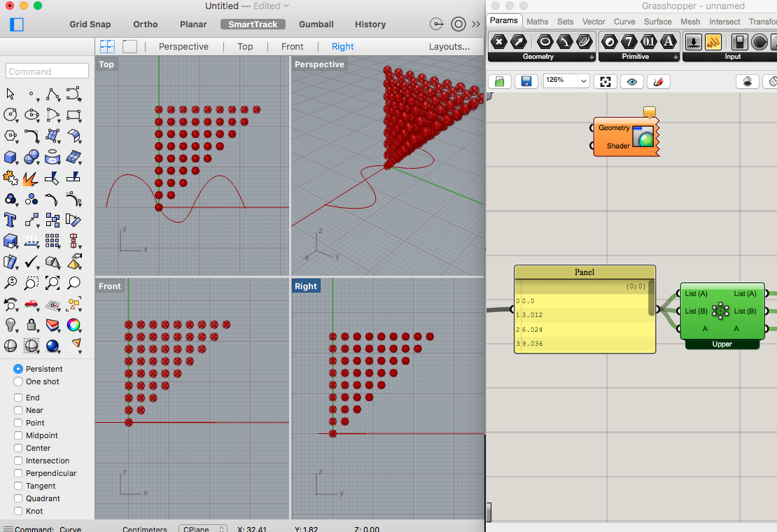Switch to the Maths tab
The height and width of the screenshot is (532, 777).
(537, 22)
